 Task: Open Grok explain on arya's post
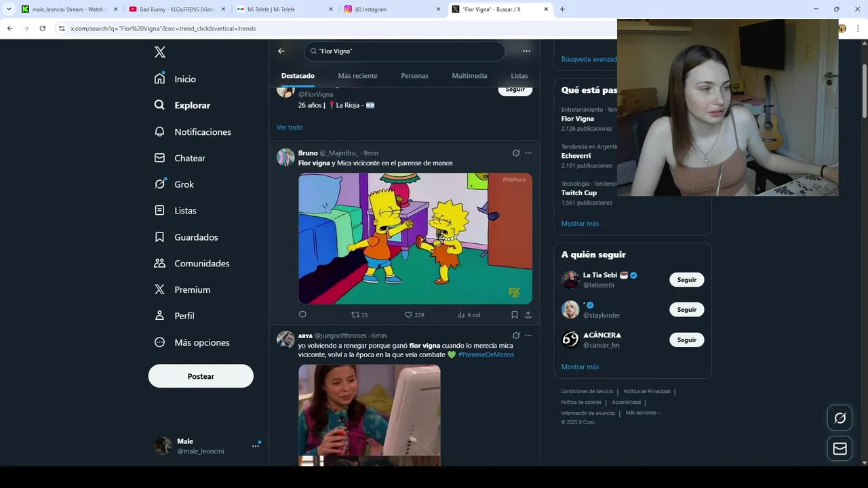click(516, 335)
